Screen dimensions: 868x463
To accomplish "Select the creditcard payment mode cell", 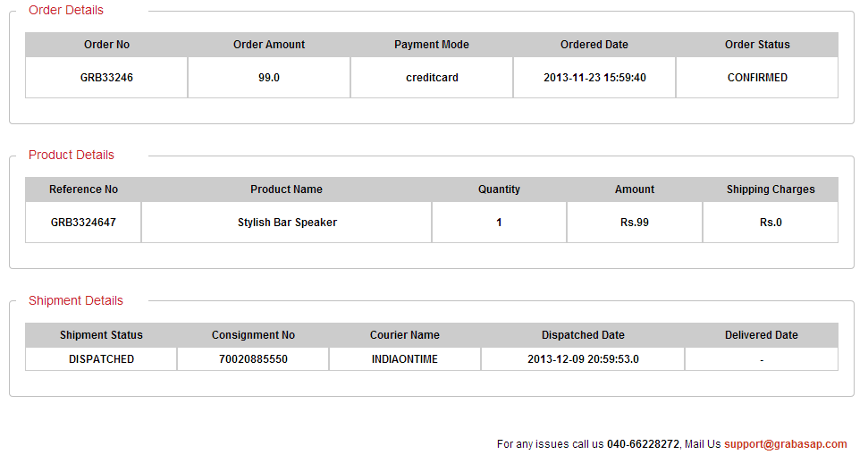I will [x=432, y=78].
